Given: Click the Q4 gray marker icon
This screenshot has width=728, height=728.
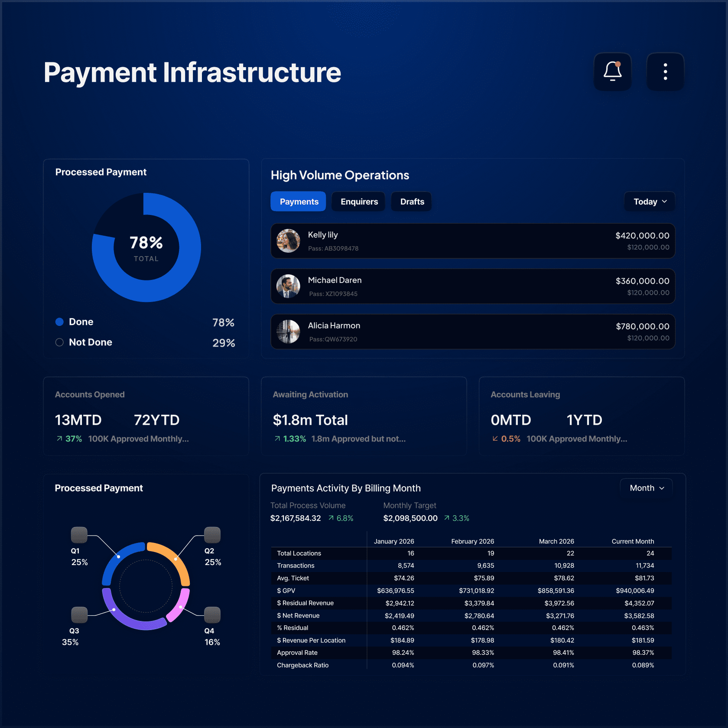Looking at the screenshot, I should [x=212, y=615].
